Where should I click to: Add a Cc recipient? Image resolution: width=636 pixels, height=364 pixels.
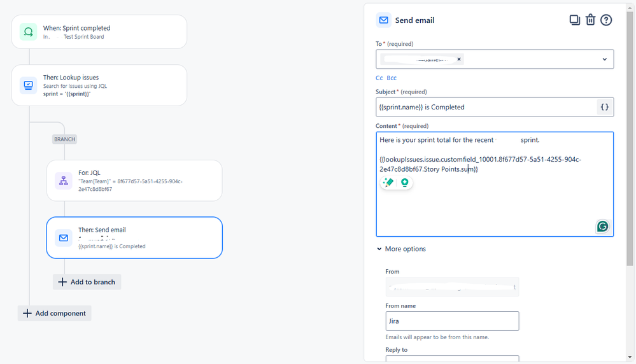tap(379, 78)
